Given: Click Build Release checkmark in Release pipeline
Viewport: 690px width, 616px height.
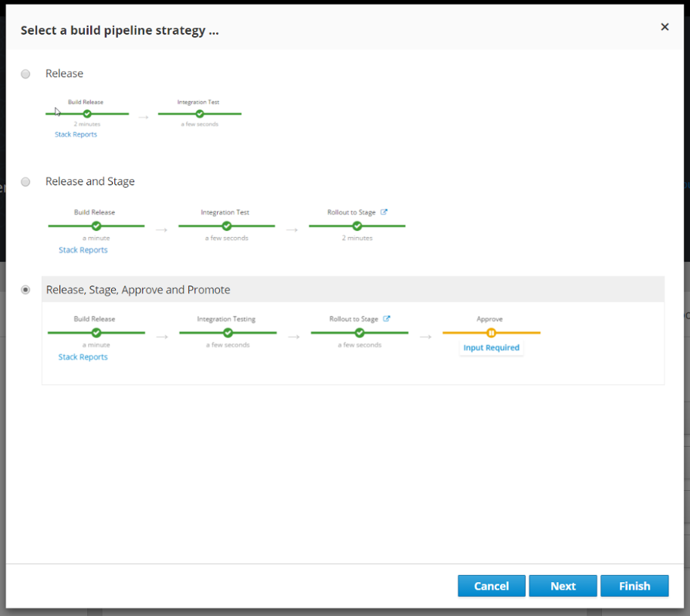Looking at the screenshot, I should click(87, 113).
